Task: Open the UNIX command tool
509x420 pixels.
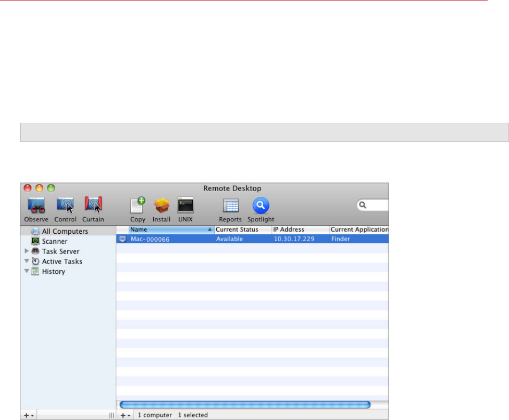Action: [185, 205]
